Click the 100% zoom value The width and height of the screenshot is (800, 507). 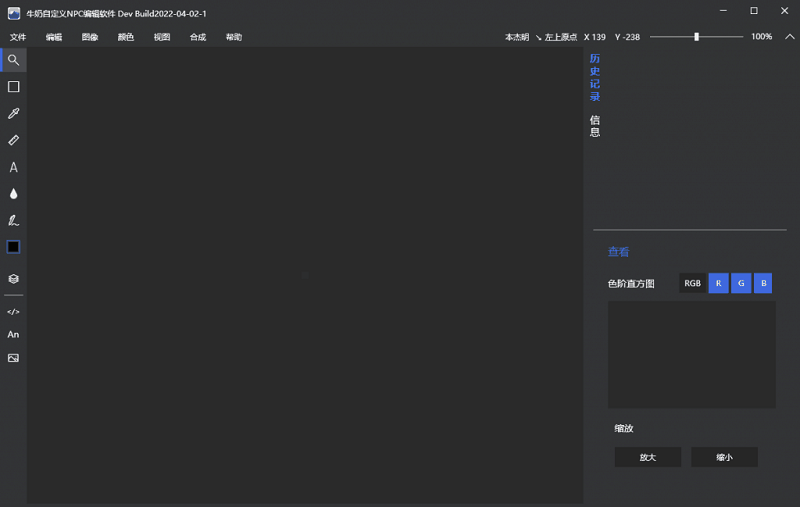click(x=762, y=37)
